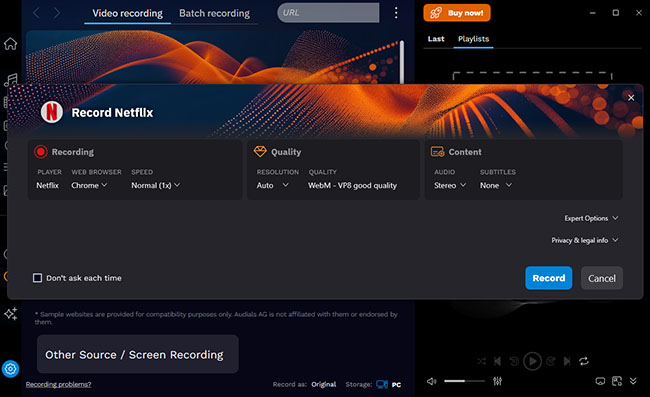650x397 pixels.
Task: Rewind playback a few seconds
Action: pyautogui.click(x=514, y=361)
